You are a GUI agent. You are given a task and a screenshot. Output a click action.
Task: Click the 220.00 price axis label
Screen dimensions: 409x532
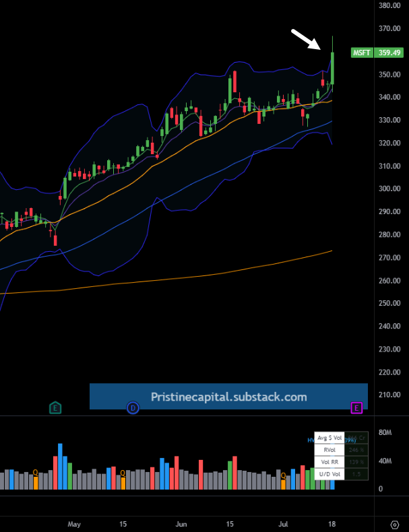pyautogui.click(x=389, y=372)
